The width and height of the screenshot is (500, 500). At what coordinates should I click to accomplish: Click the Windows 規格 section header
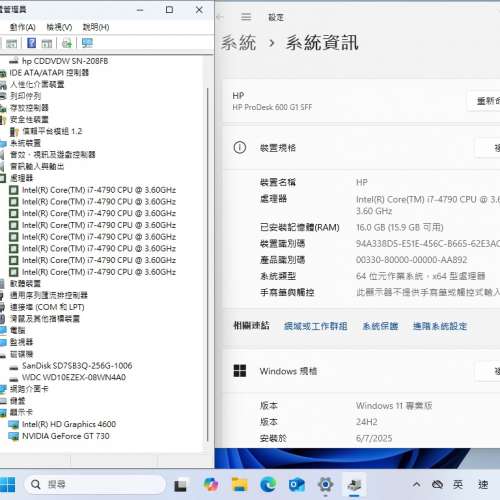[x=362, y=371]
